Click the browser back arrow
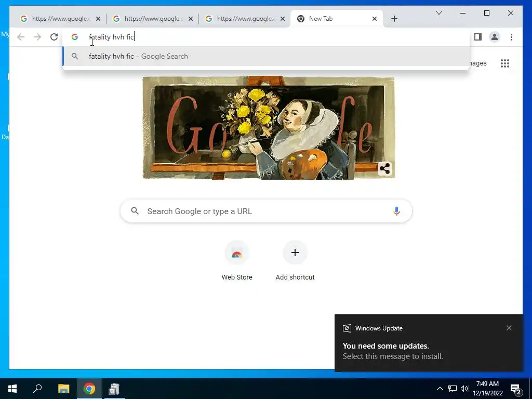This screenshot has height=399, width=532. pyautogui.click(x=21, y=37)
